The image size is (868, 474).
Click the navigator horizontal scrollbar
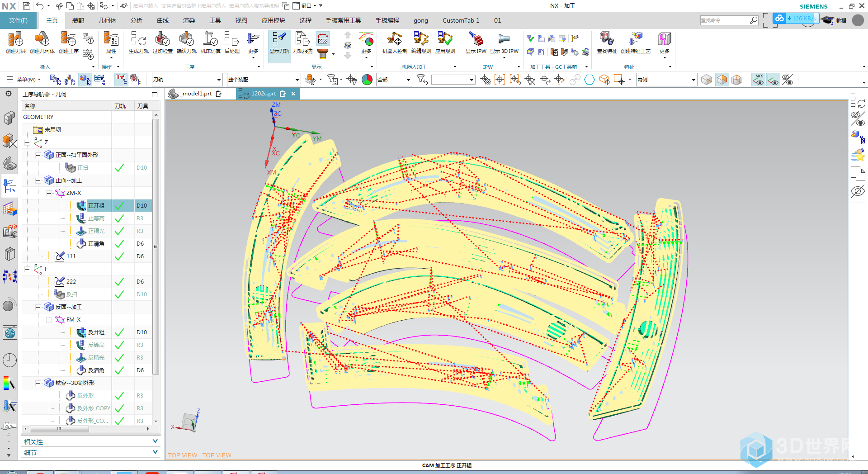[59, 429]
